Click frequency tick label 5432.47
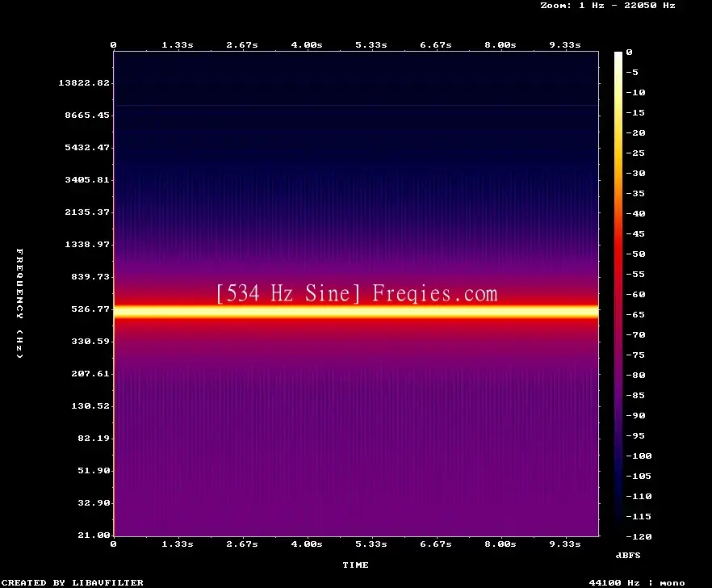712x588 pixels. tap(87, 147)
